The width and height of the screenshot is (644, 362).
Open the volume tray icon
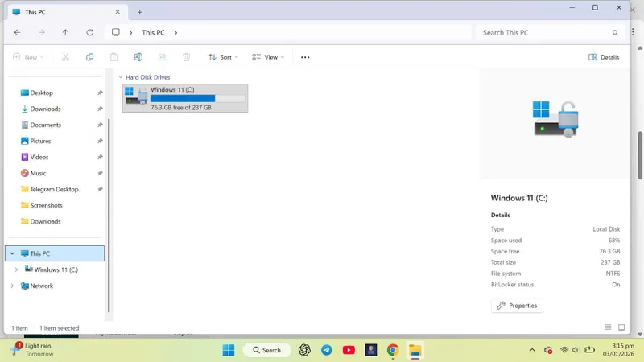click(x=576, y=350)
